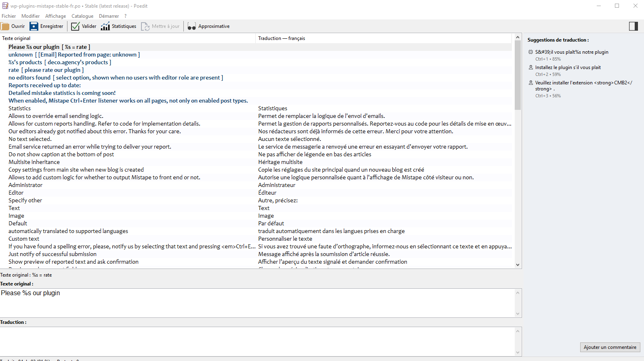Select the 'Administrator' row
The height and width of the screenshot is (361, 644).
click(x=257, y=185)
